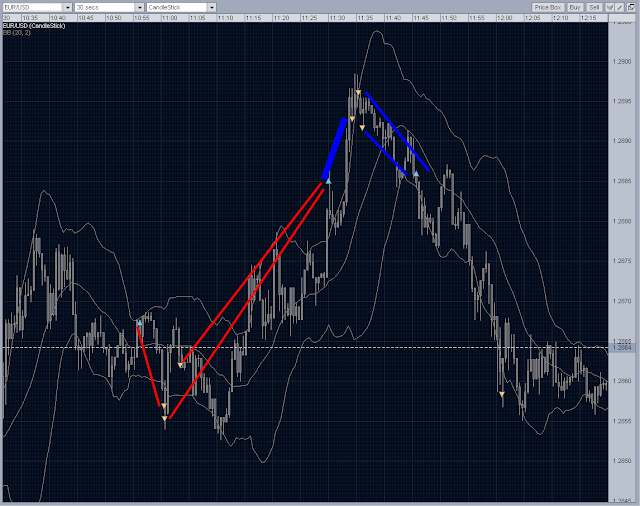Click the EUR/USD (CandleStick) chart legend
Image resolution: width=640 pixels, height=506 pixels.
click(x=34, y=26)
